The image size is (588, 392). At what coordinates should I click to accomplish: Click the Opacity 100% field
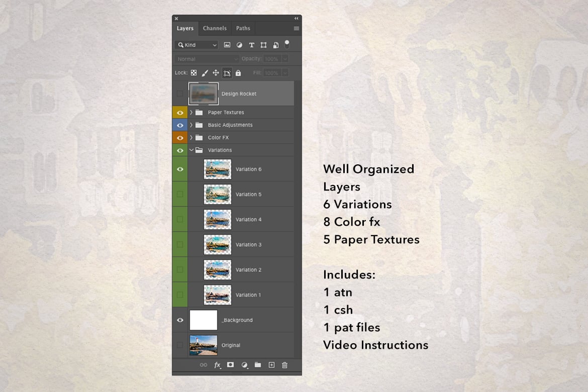tap(272, 59)
